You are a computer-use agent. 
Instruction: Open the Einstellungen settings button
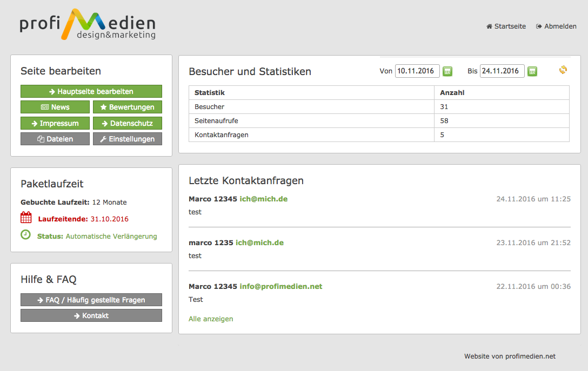pos(128,139)
